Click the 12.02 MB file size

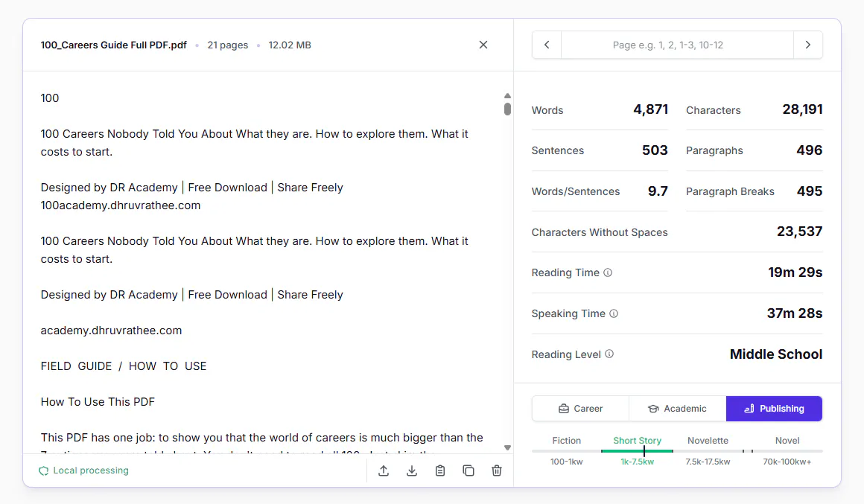[x=290, y=45]
